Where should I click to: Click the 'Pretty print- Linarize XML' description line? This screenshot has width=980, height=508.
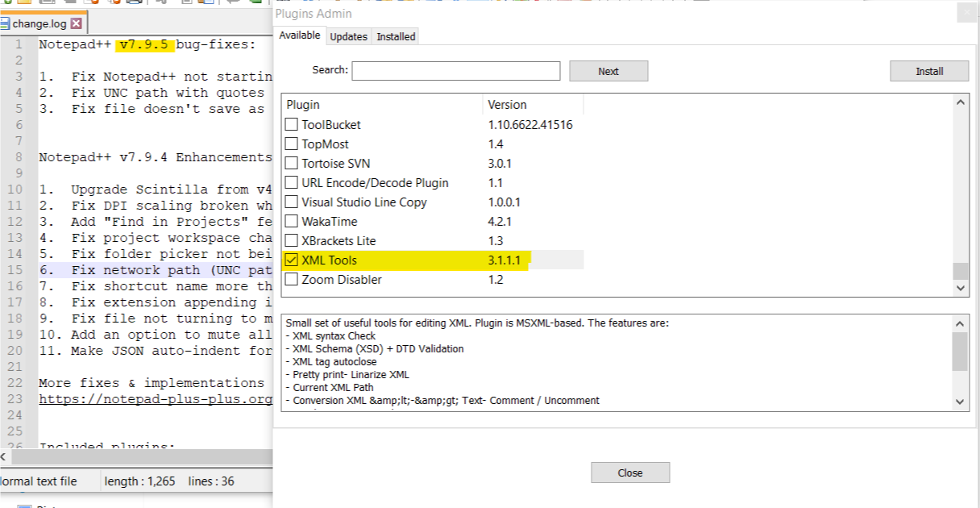[347, 375]
